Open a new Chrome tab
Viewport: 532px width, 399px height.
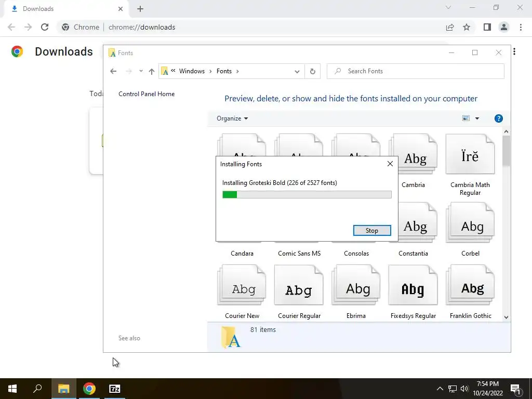point(140,9)
